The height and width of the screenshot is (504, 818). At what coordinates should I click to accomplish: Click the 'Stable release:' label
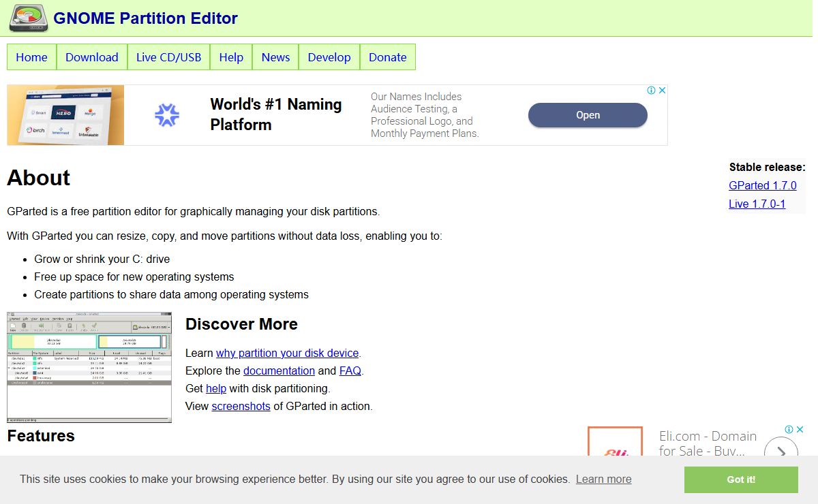[768, 167]
